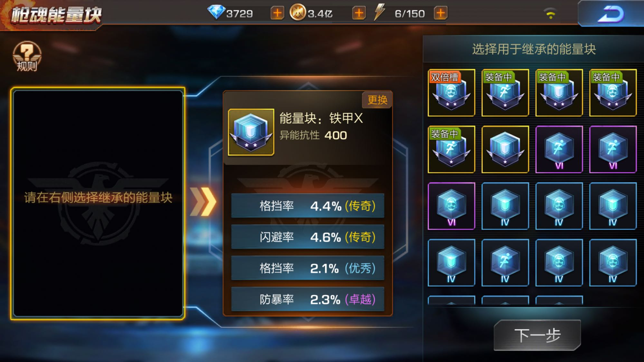This screenshot has height=362, width=644.
Task: Open the 规则 rules help icon
Action: coord(27,56)
